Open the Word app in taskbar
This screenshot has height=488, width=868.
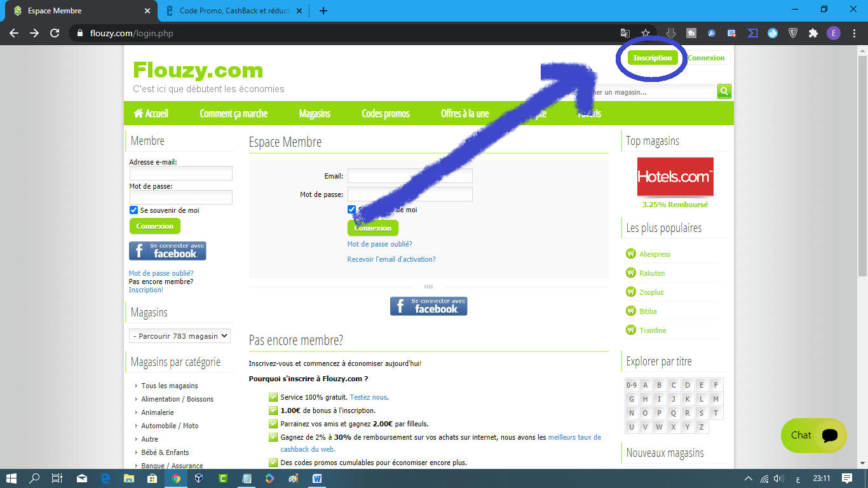tap(317, 478)
